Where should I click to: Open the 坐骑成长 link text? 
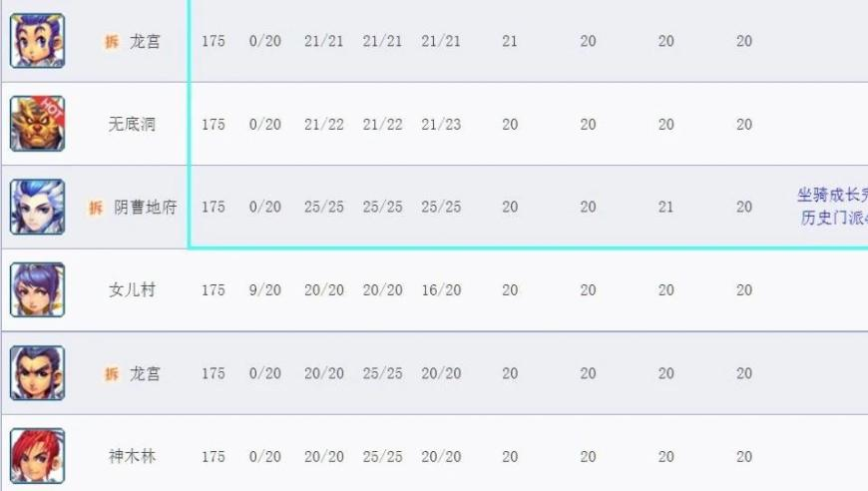pos(832,195)
